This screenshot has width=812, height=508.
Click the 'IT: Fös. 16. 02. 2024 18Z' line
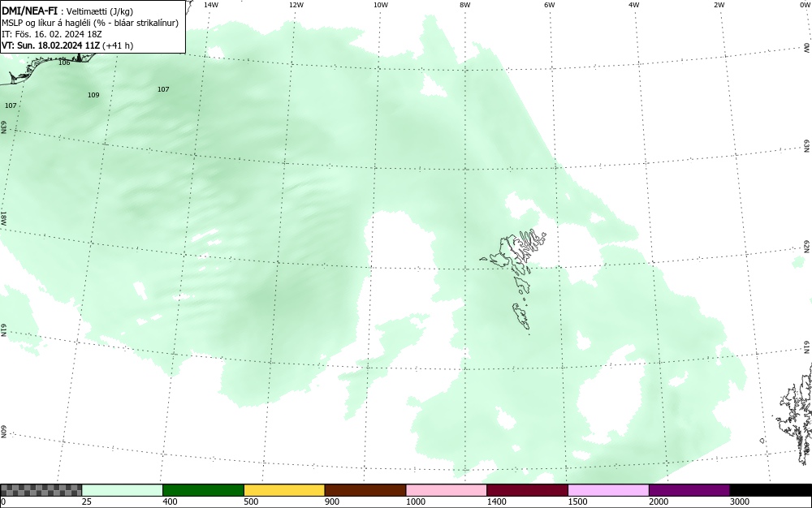52,34
